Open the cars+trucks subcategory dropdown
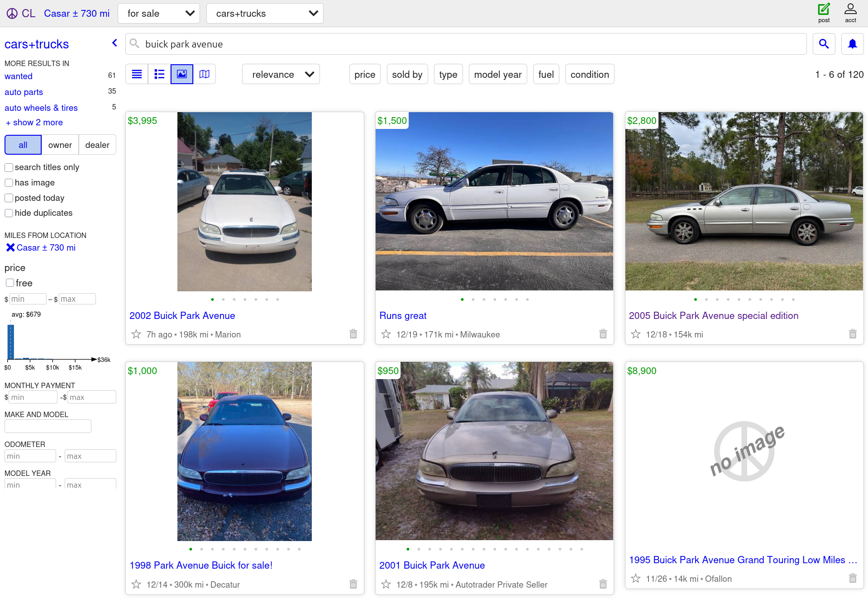 click(x=265, y=14)
